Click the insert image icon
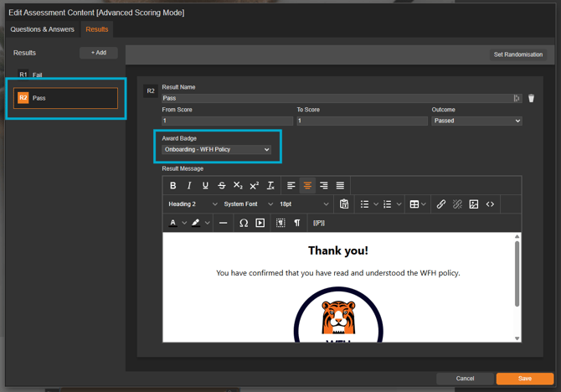 point(474,204)
